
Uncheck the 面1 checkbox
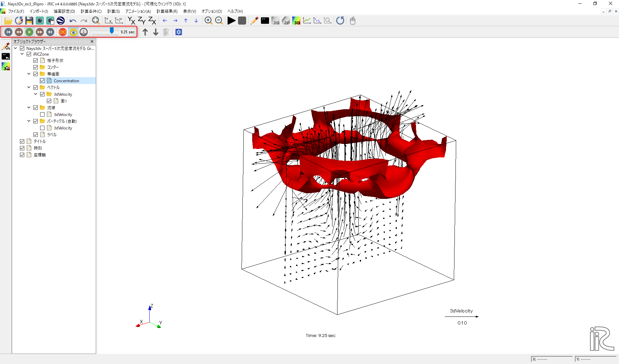(x=49, y=101)
